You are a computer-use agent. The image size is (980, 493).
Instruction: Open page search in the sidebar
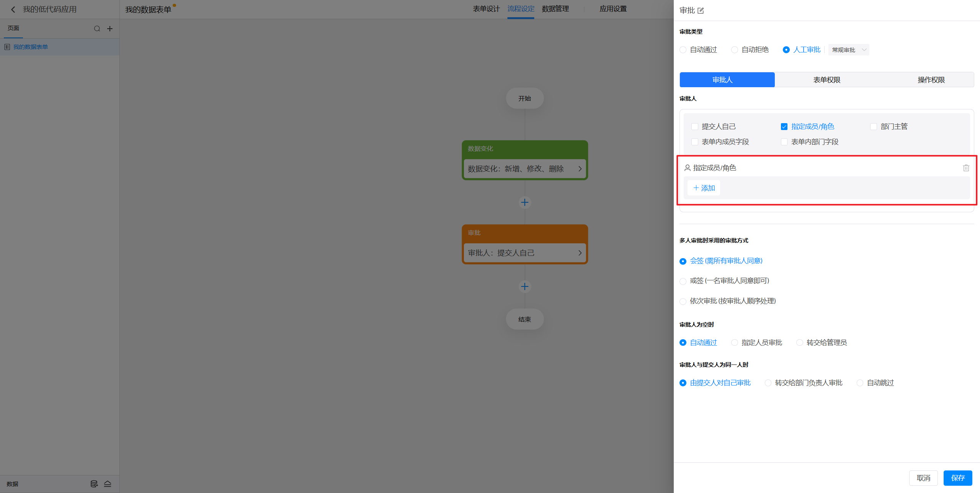(97, 29)
